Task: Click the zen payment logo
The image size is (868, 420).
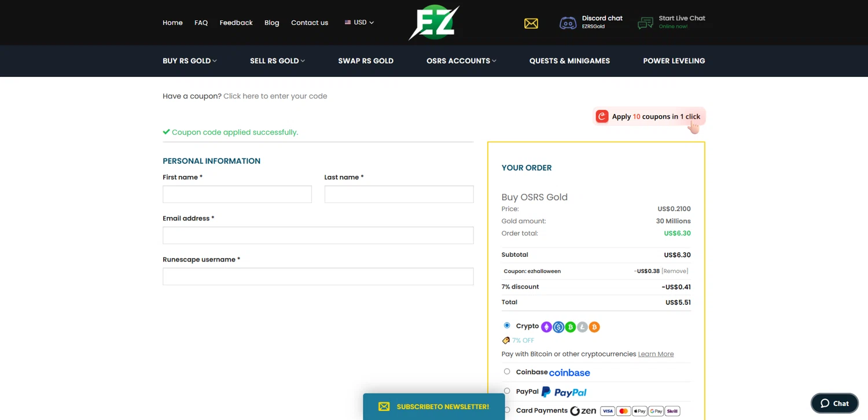Action: coord(583,411)
